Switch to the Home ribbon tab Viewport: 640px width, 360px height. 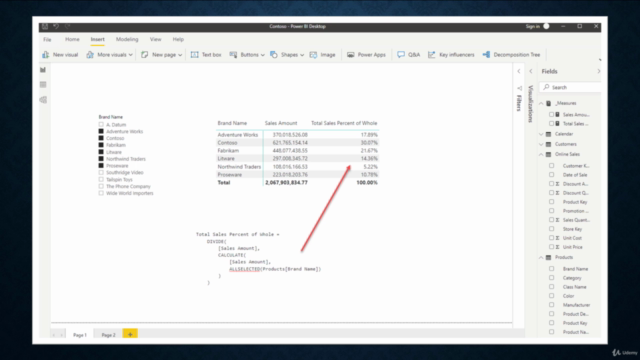[72, 39]
